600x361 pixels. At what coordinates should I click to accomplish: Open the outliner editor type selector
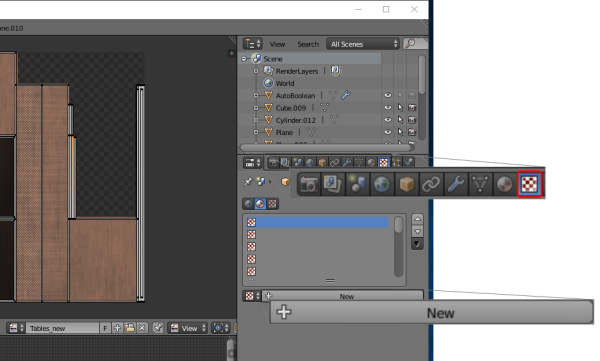click(x=252, y=44)
